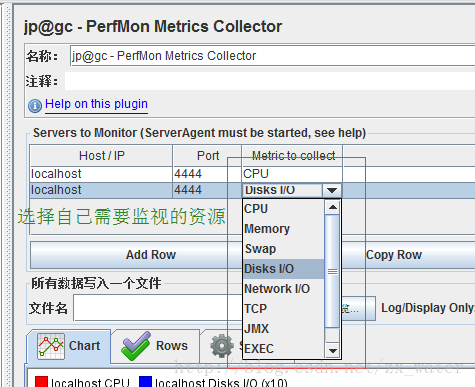475x387 pixels.
Task: Select Swap in the metric dropdown list
Action: coord(283,249)
